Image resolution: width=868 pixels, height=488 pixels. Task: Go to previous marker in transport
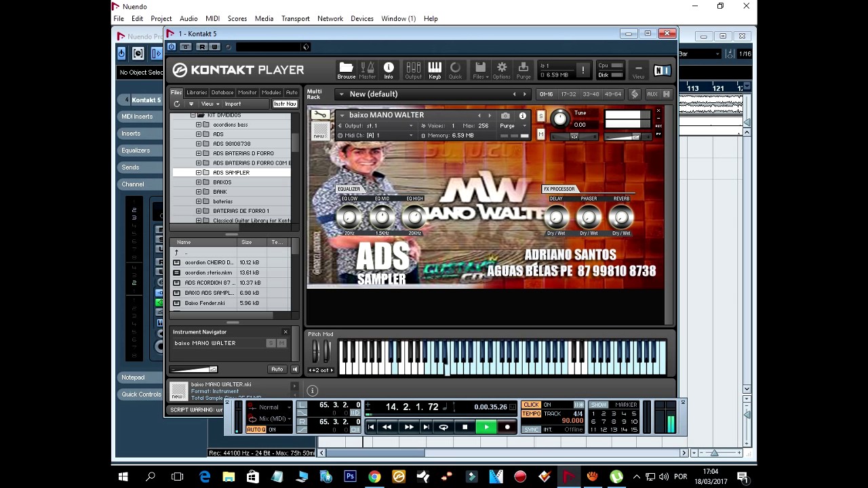pyautogui.click(x=371, y=427)
